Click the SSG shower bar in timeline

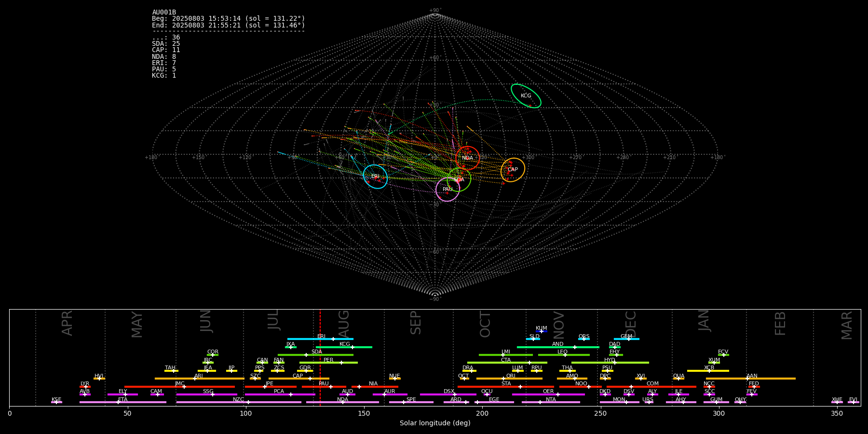click(207, 394)
